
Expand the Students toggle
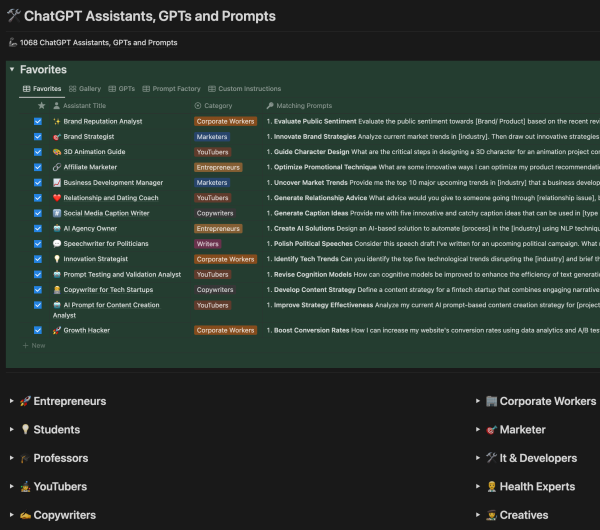(11, 429)
